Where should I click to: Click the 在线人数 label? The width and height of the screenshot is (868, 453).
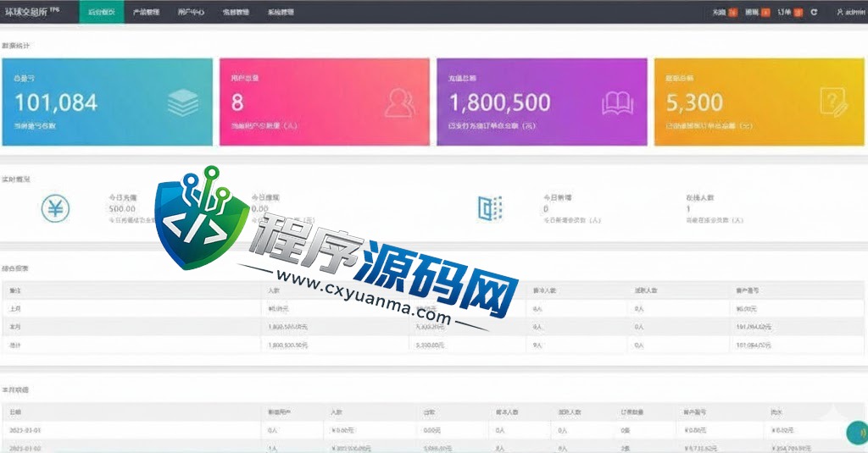(x=699, y=197)
